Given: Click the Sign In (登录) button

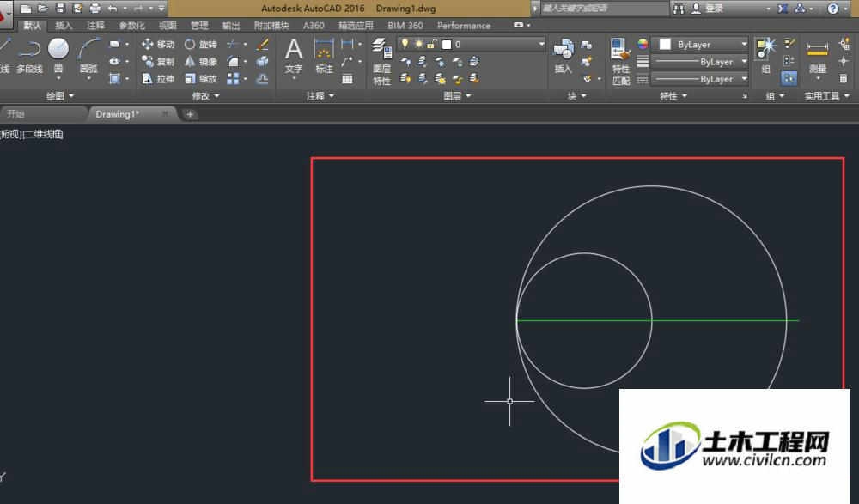Looking at the screenshot, I should 707,9.
